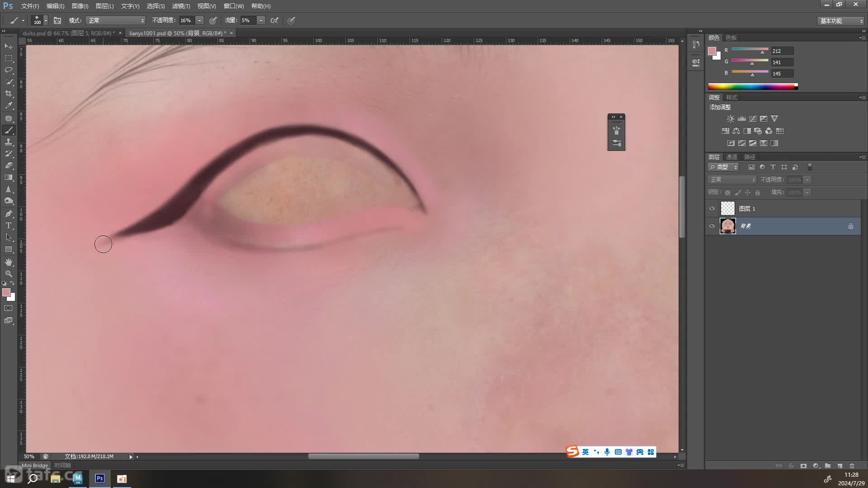This screenshot has width=868, height=488.
Task: Select the Gradient tool
Action: (9, 177)
